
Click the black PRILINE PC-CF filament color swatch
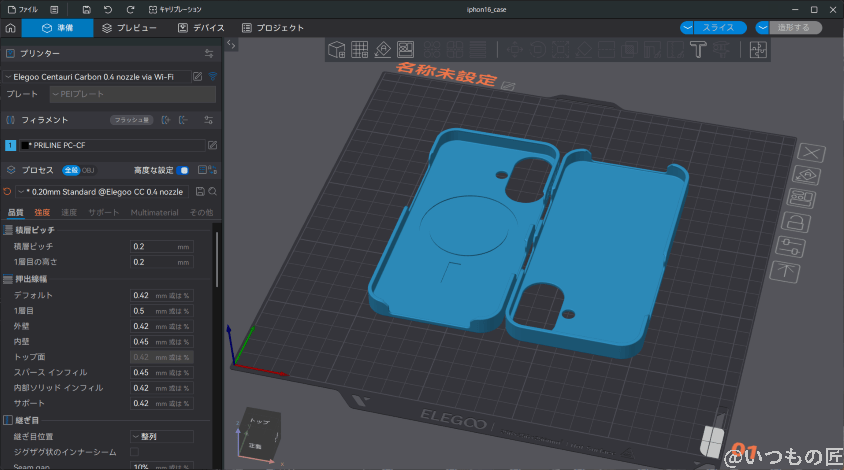tap(25, 145)
